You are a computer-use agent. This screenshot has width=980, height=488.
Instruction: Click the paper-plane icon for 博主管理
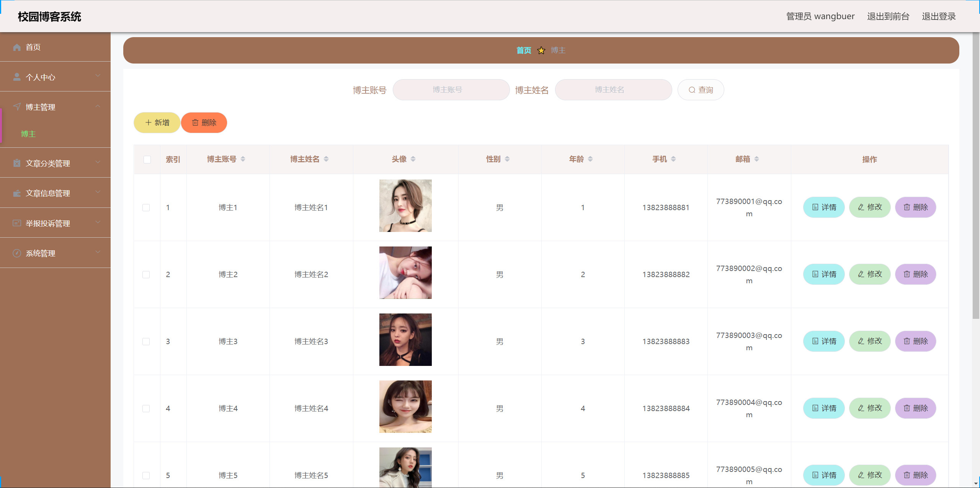pos(17,106)
